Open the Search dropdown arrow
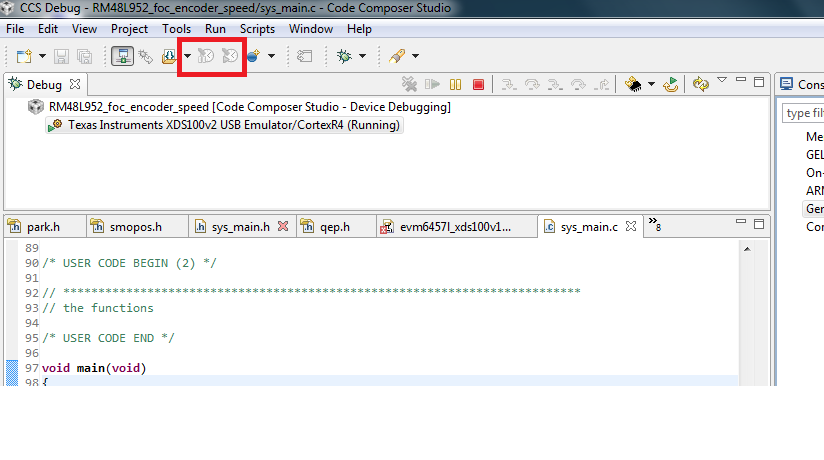 415,56
